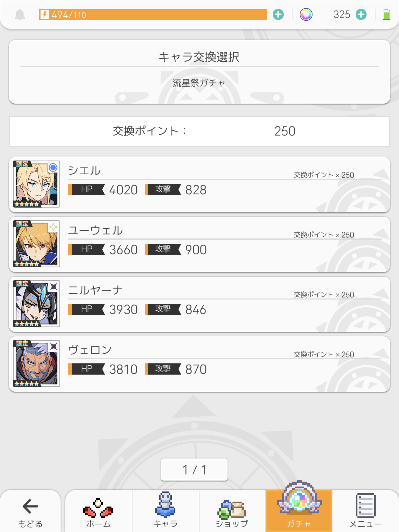The width and height of the screenshot is (399, 532).
Task: Select the ユーウェル character portrait
Action: (36, 244)
